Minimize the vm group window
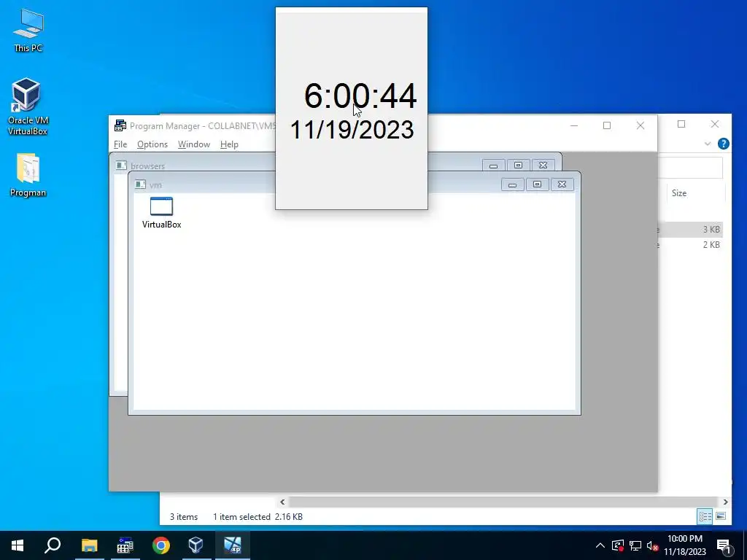 coord(513,184)
